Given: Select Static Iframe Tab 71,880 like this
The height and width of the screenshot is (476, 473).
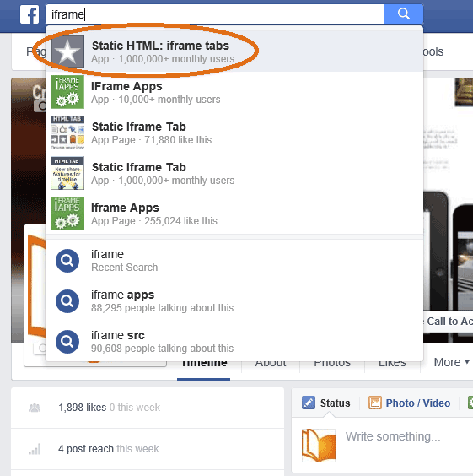Looking at the screenshot, I should pyautogui.click(x=234, y=133).
